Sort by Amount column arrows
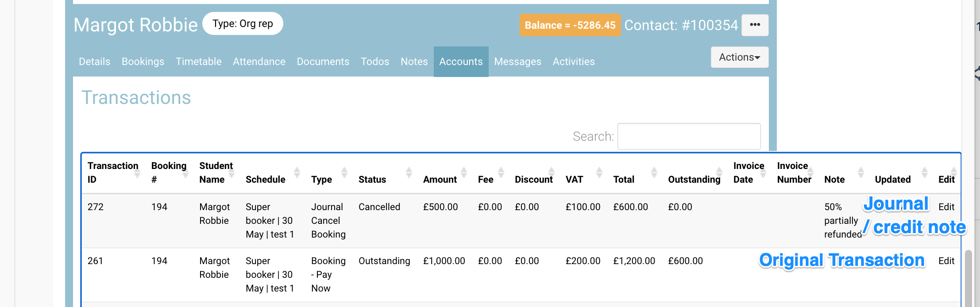 (463, 173)
